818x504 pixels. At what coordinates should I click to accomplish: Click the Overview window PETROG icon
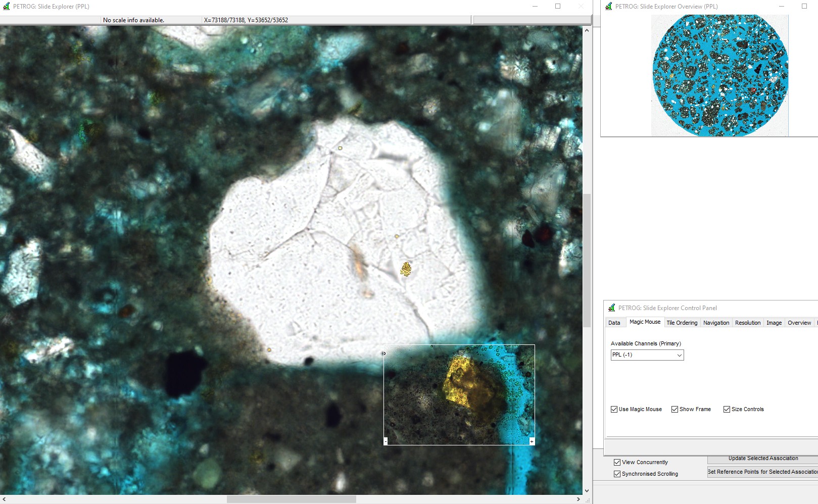pos(608,7)
